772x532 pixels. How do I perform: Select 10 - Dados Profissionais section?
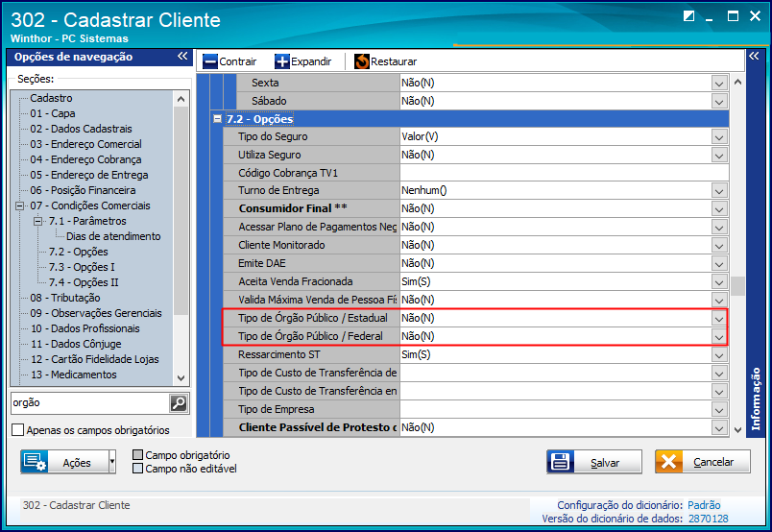[85, 328]
